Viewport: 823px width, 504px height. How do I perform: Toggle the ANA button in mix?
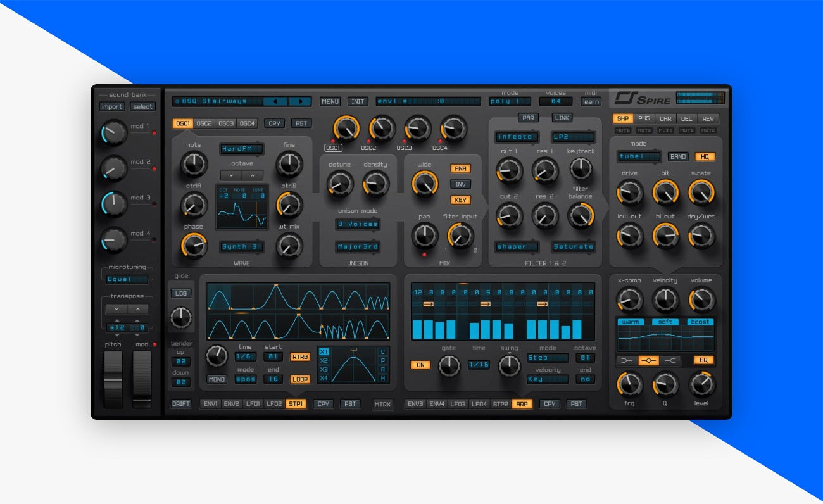[461, 168]
